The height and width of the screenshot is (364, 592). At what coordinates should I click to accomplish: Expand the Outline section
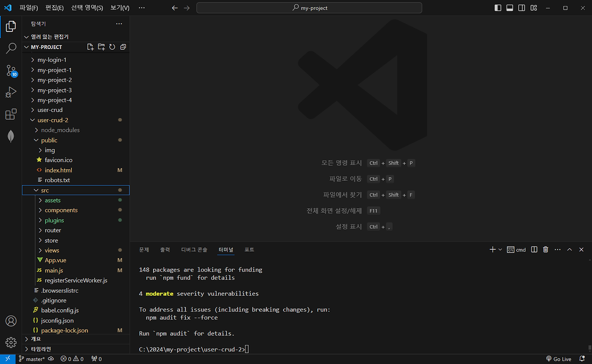(76, 339)
